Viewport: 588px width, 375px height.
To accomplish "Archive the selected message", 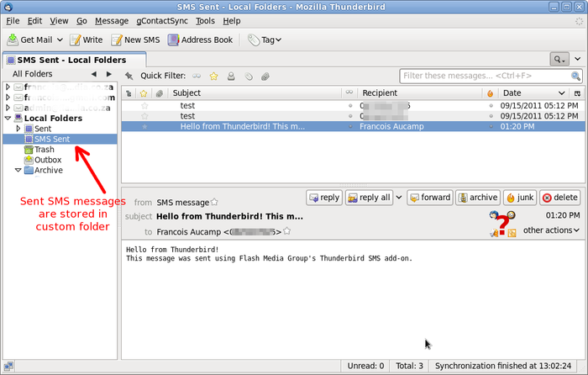I will pyautogui.click(x=478, y=198).
